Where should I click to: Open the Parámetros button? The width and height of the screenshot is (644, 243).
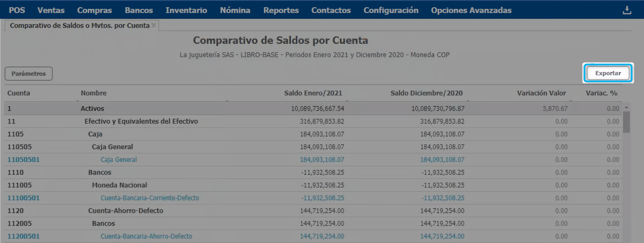[29, 74]
